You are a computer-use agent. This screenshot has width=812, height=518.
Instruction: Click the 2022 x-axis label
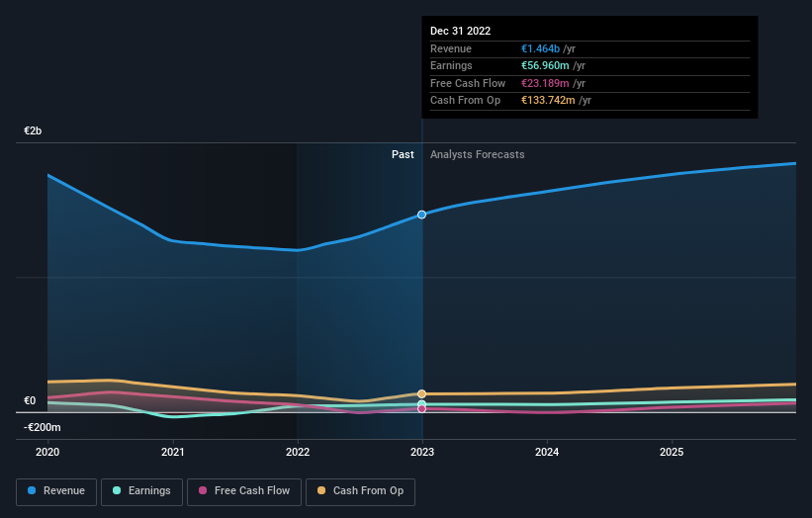298,452
